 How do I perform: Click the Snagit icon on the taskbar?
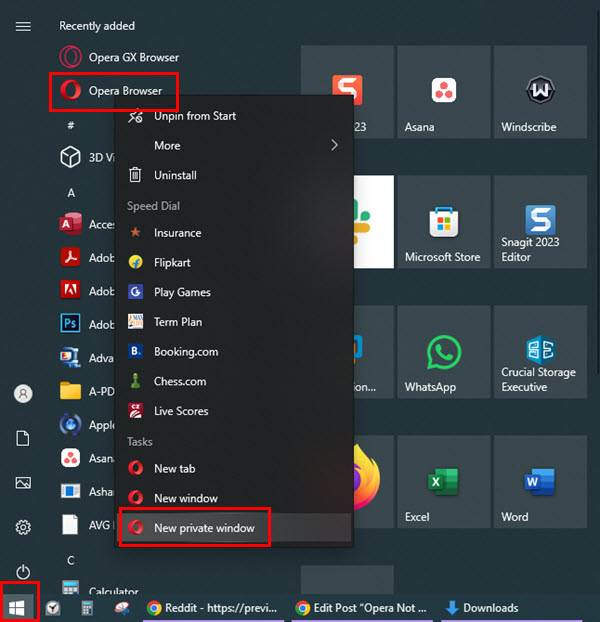pyautogui.click(x=122, y=608)
